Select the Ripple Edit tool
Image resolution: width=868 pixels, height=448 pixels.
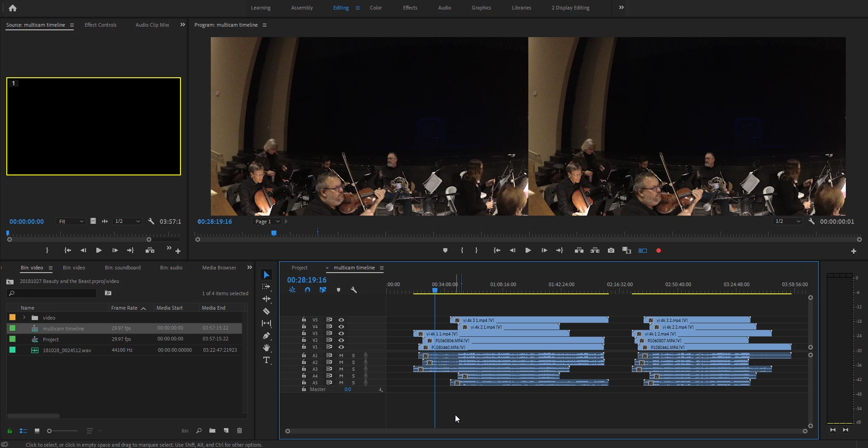pos(266,299)
